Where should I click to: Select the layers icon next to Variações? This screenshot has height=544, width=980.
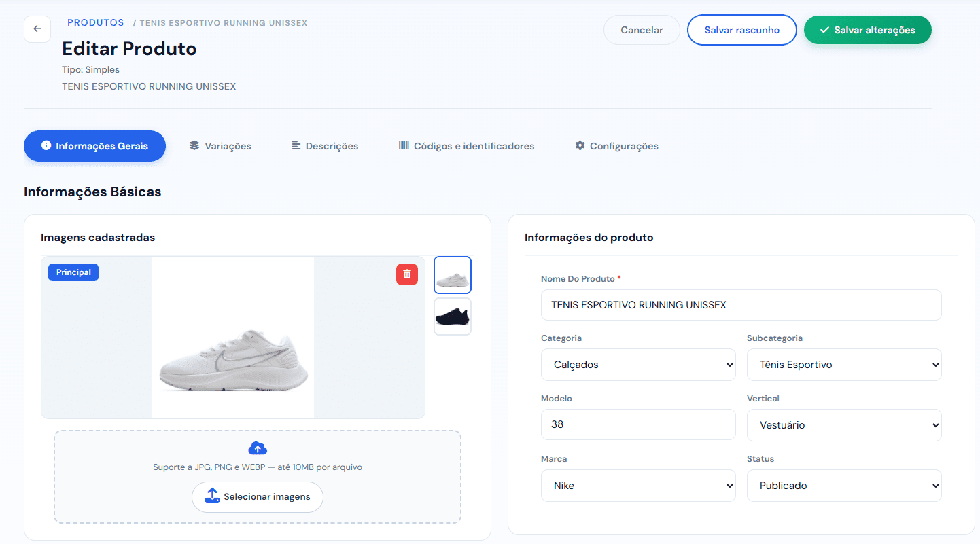click(x=194, y=145)
